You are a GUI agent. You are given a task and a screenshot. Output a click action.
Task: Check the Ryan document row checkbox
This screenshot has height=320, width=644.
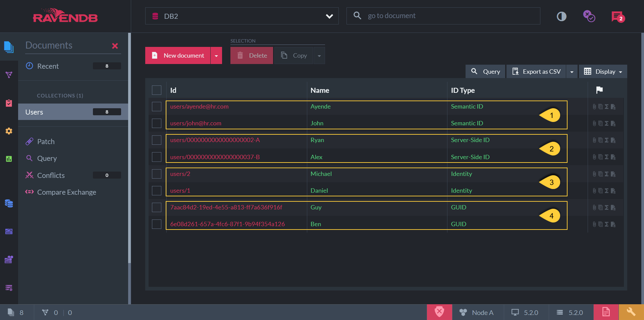157,140
